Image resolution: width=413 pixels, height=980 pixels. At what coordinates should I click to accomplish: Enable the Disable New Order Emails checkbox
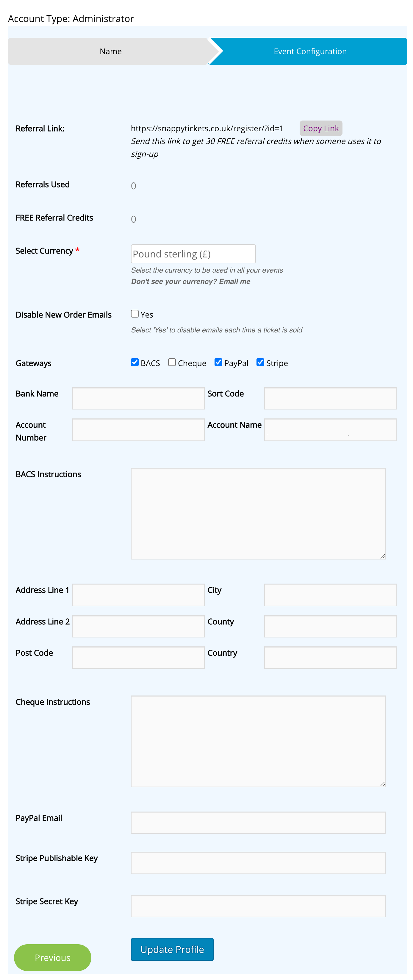(134, 314)
